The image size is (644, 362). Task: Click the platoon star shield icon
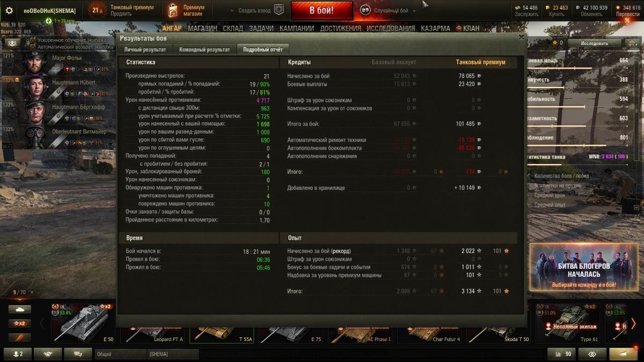coord(279,10)
